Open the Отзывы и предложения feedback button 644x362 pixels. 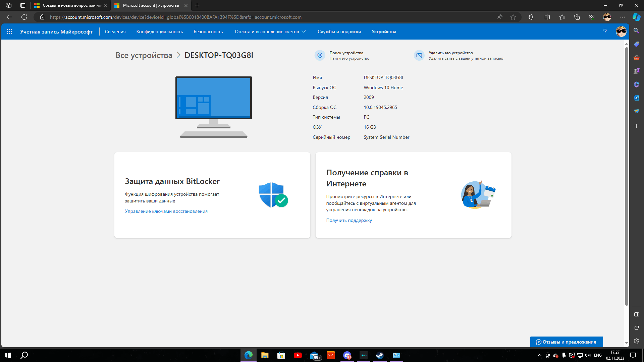[566, 342]
